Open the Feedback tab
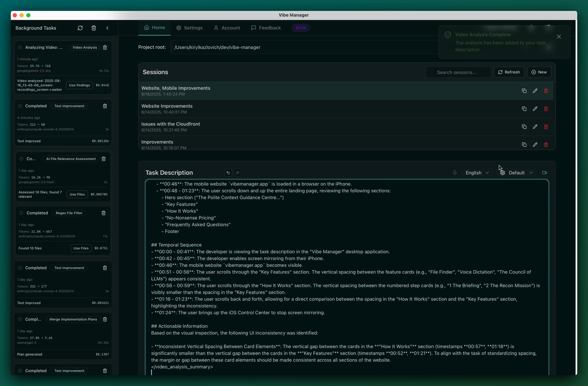Image resolution: width=588 pixels, height=386 pixels. click(x=266, y=28)
